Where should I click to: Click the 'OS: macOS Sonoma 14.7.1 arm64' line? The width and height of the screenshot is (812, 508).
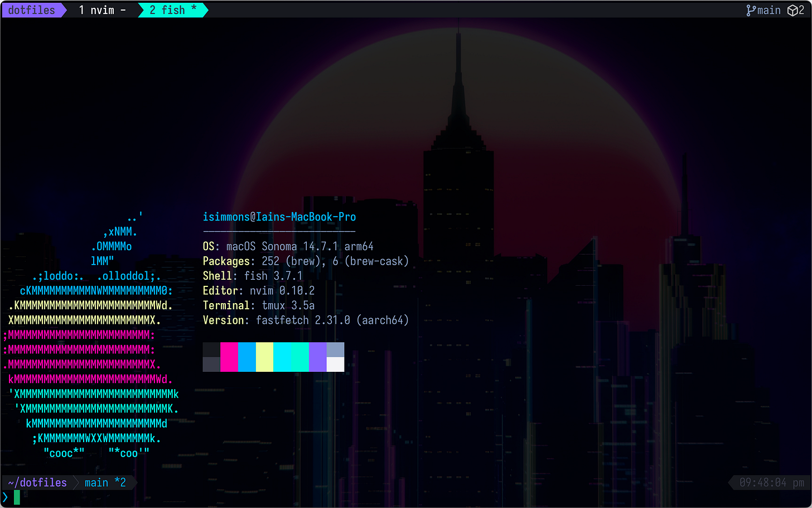(x=288, y=246)
